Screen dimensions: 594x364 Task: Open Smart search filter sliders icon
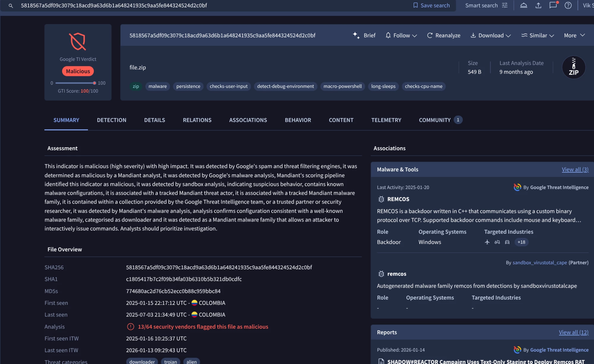pos(505,5)
